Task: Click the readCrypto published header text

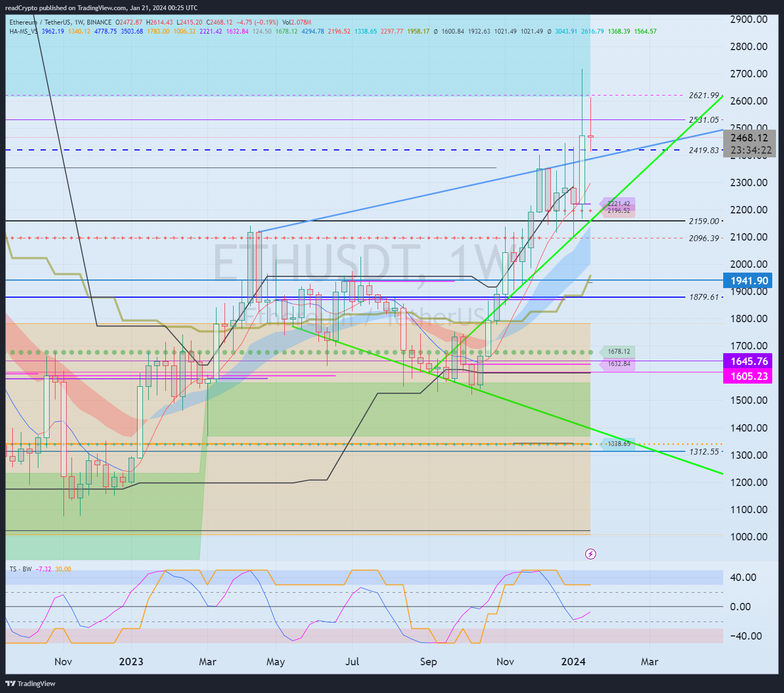Action: (x=101, y=7)
